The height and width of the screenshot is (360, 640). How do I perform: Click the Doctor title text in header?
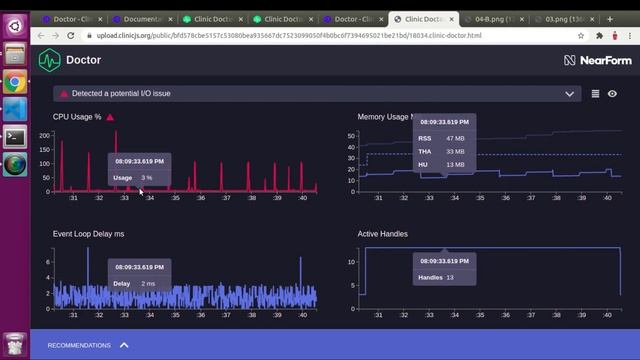(83, 60)
